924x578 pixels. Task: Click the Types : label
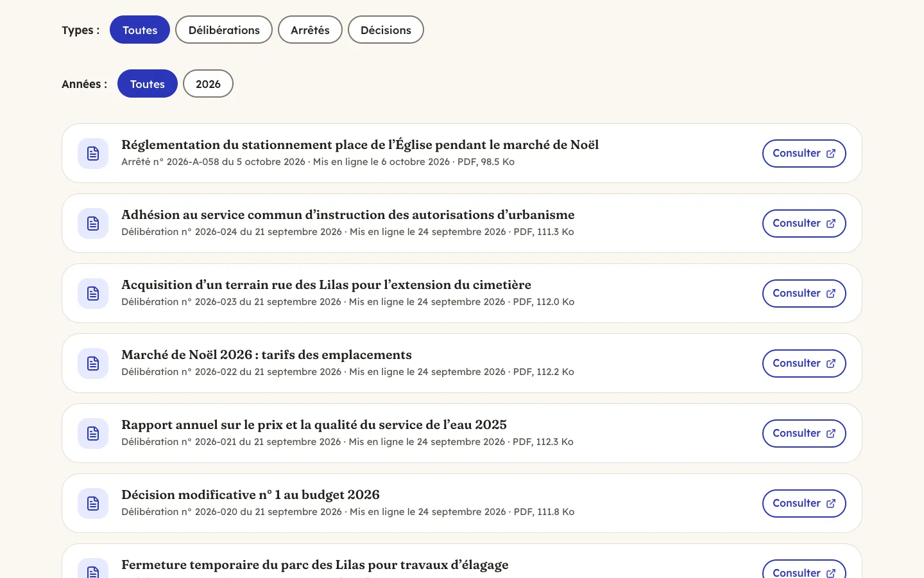pyautogui.click(x=81, y=30)
